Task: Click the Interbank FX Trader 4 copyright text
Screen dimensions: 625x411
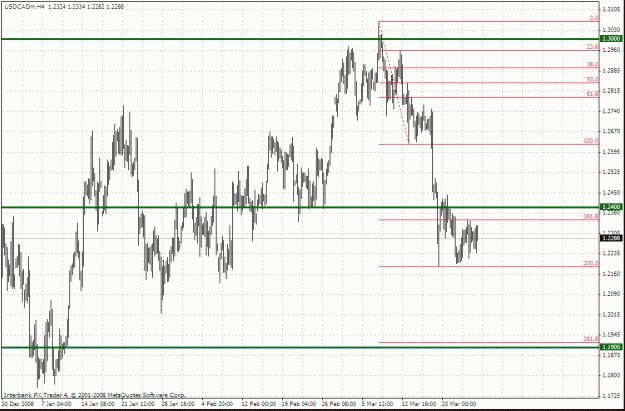Action: [94, 395]
